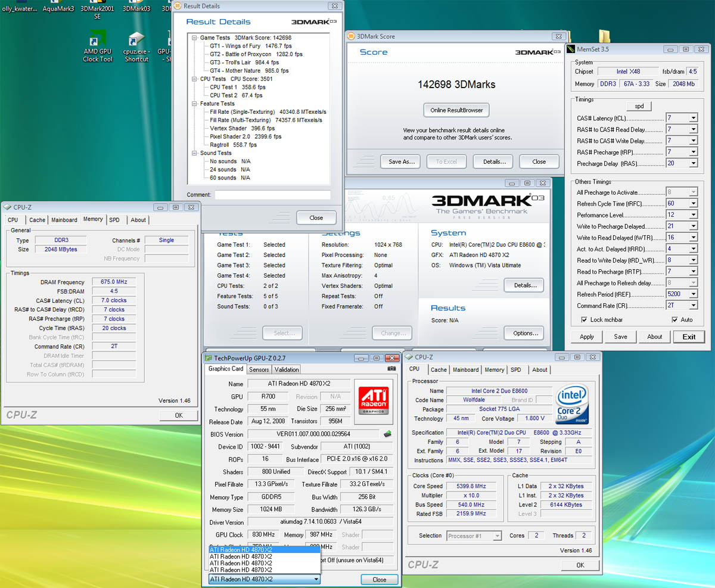
Task: Open the Cache tab in processor CPU-Z window
Action: [439, 370]
